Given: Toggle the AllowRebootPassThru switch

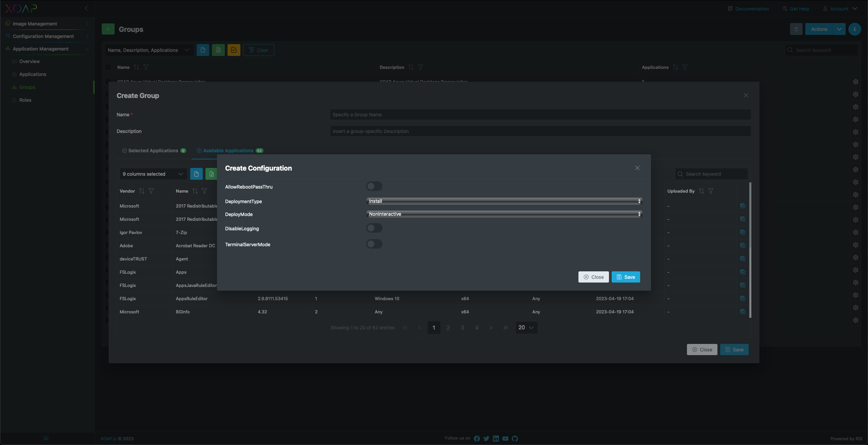Looking at the screenshot, I should tap(374, 186).
